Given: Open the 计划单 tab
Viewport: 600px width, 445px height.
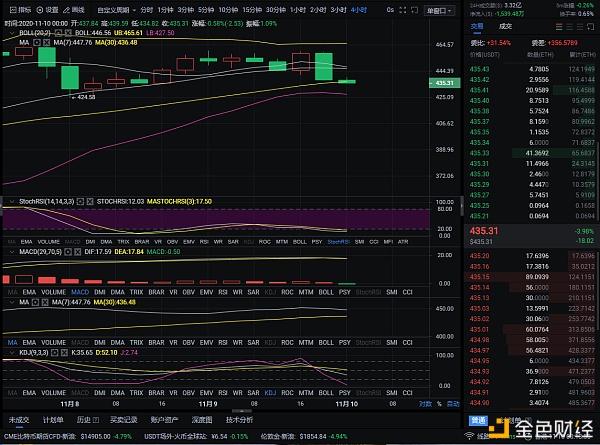Looking at the screenshot, I should [53, 420].
